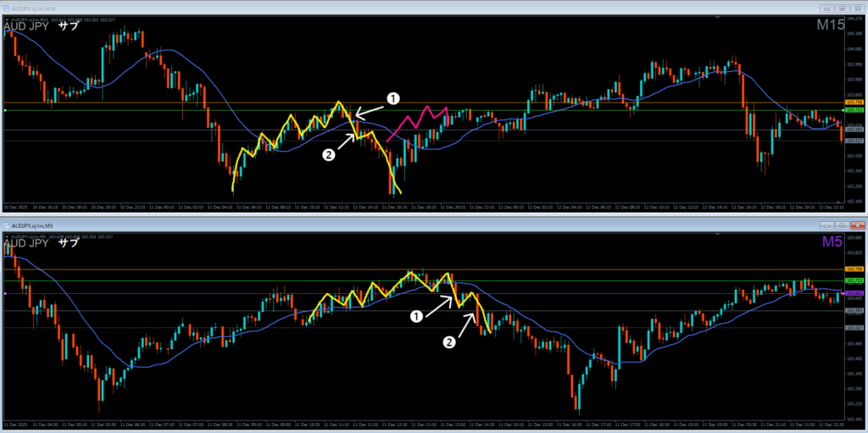
Task: Click the M5 chart window icon in title bar
Action: pos(6,226)
